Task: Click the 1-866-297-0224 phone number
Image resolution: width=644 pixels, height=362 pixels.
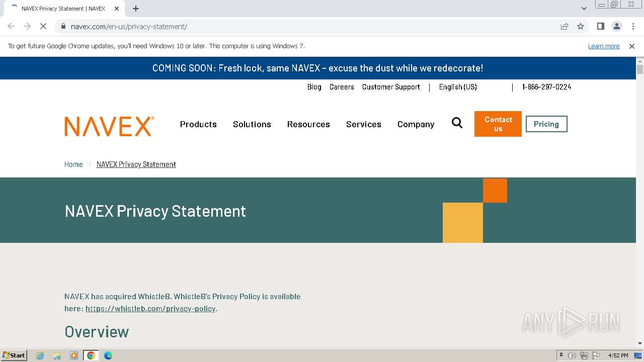Action: pos(546,87)
